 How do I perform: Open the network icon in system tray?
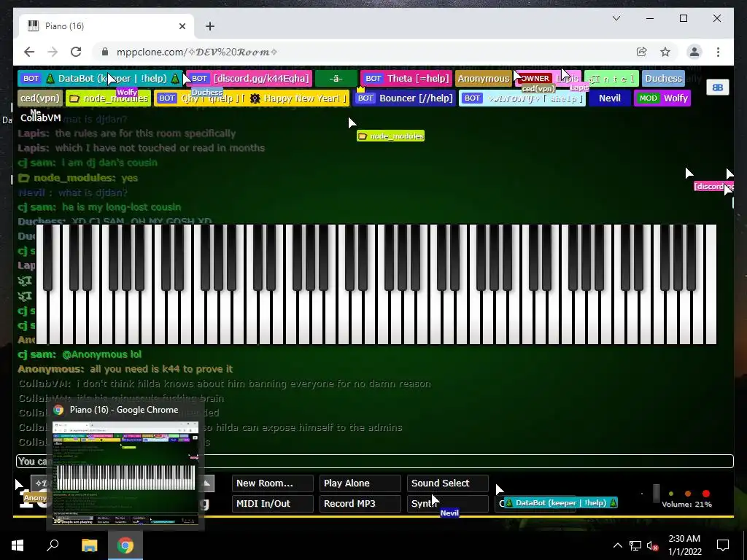pyautogui.click(x=635, y=545)
